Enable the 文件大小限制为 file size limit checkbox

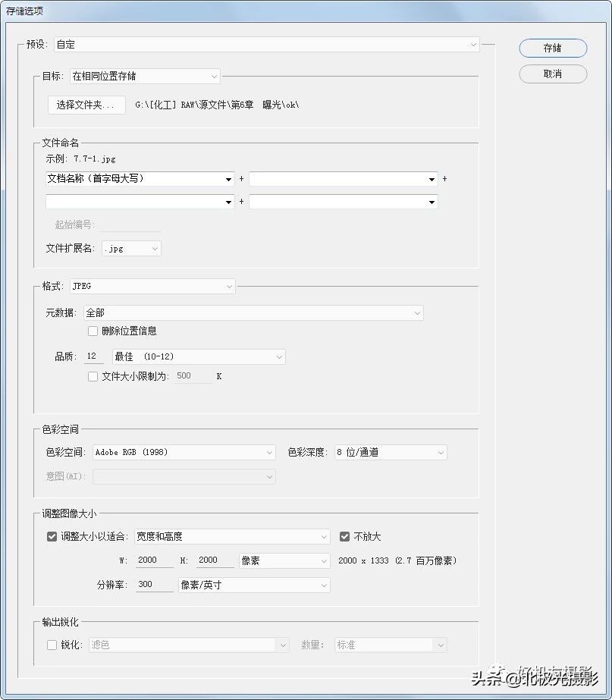click(x=93, y=376)
